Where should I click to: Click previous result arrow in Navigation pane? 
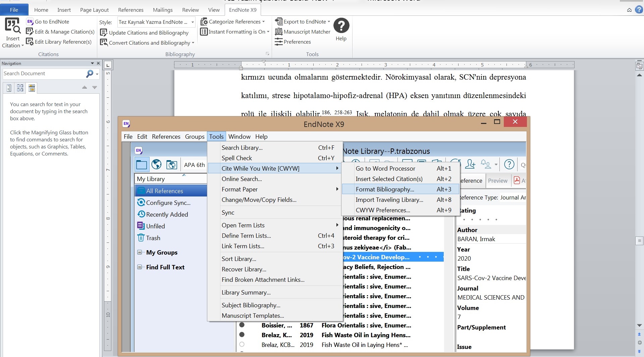point(85,87)
